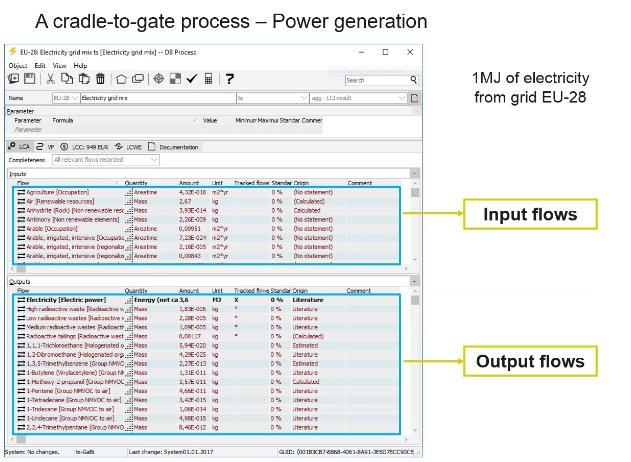Click the quantity icon in the Electricity output row
The width and height of the screenshot is (631, 462).
(129, 300)
